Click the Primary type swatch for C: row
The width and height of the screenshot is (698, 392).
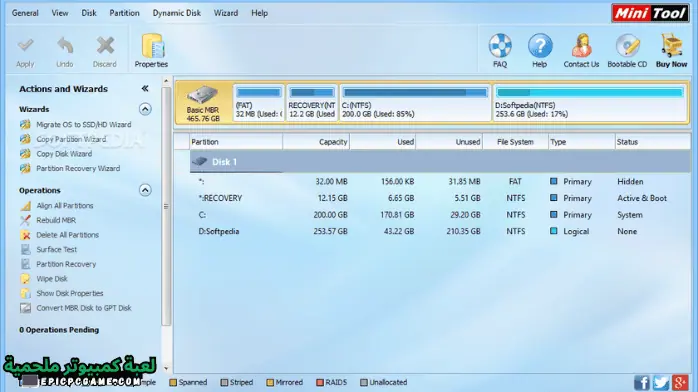tap(554, 214)
